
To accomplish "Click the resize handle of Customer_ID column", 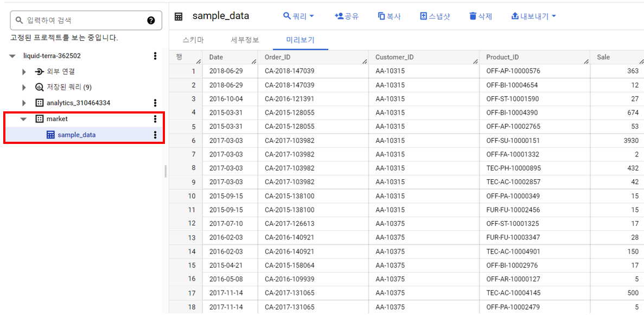I will 475,62.
